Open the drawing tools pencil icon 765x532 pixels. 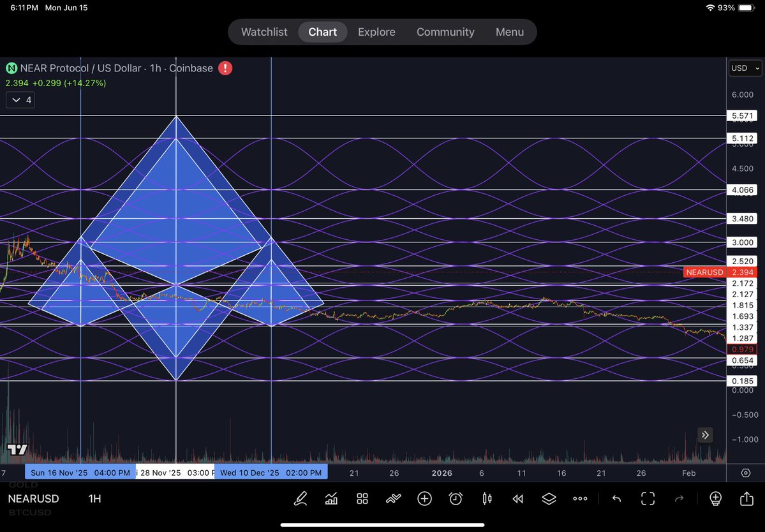(x=300, y=498)
